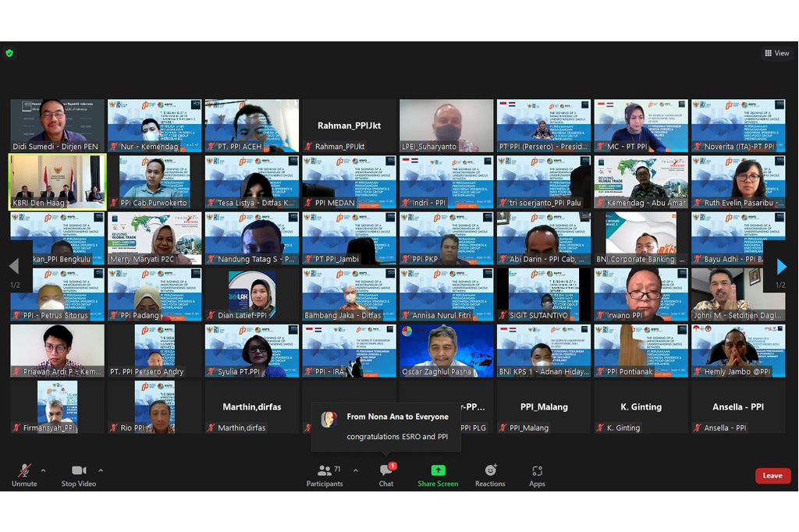Viewport: 799px width, 532px height.
Task: Select the PPI - Petrus Sitorus video tile
Action: tap(57, 295)
